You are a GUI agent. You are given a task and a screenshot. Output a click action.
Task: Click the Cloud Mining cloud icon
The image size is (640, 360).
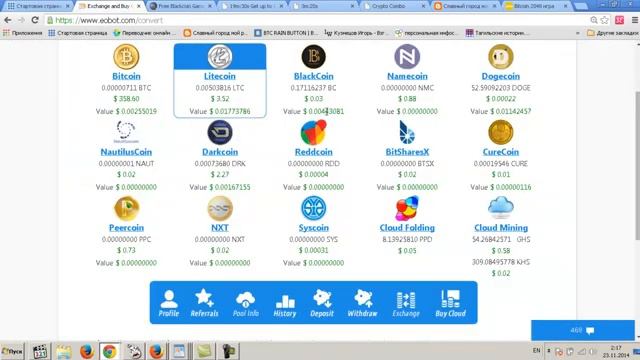500,207
